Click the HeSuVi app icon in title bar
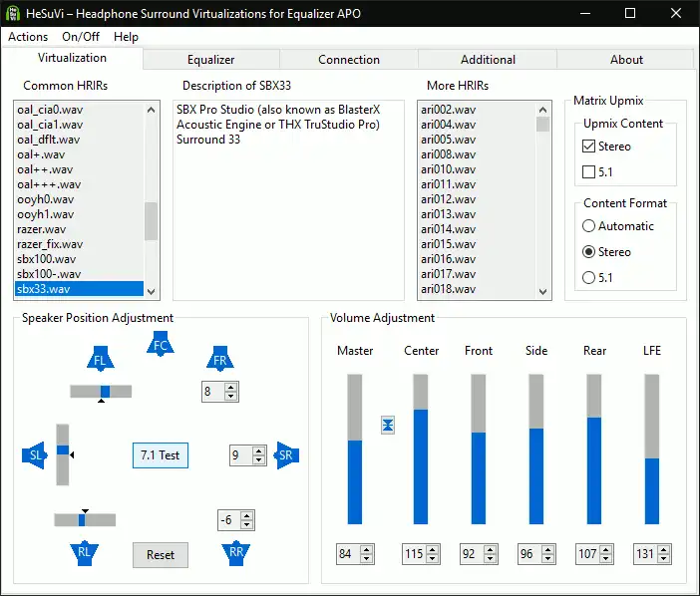Image resolution: width=700 pixels, height=596 pixels. point(13,13)
